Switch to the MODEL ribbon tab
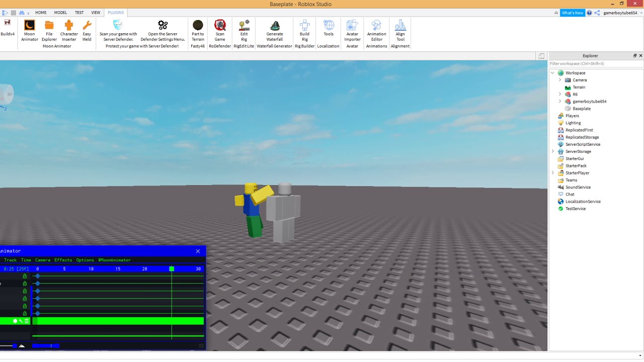 pos(60,13)
